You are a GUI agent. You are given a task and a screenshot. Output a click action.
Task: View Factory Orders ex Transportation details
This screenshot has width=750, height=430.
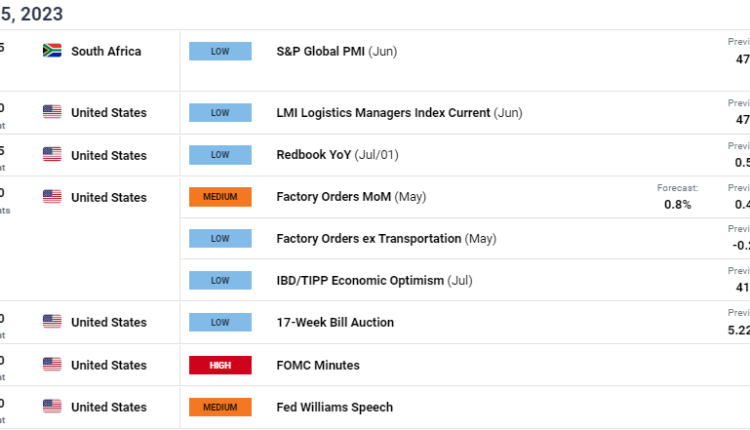[x=386, y=239]
